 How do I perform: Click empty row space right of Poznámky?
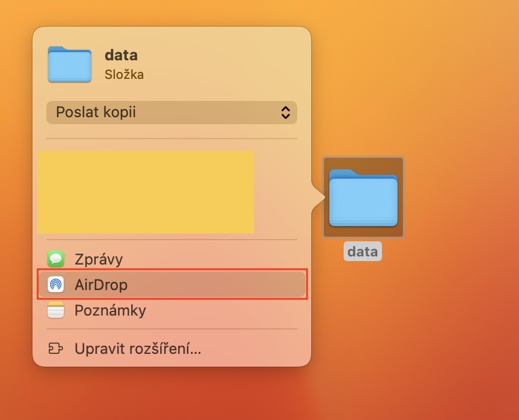(232, 310)
